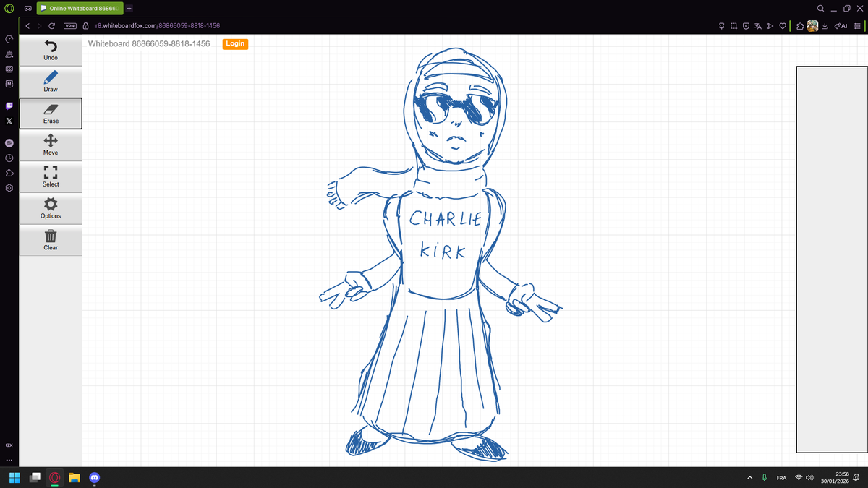Open the striped monitor sidebar icon
This screenshot has width=868, height=488.
(9, 69)
